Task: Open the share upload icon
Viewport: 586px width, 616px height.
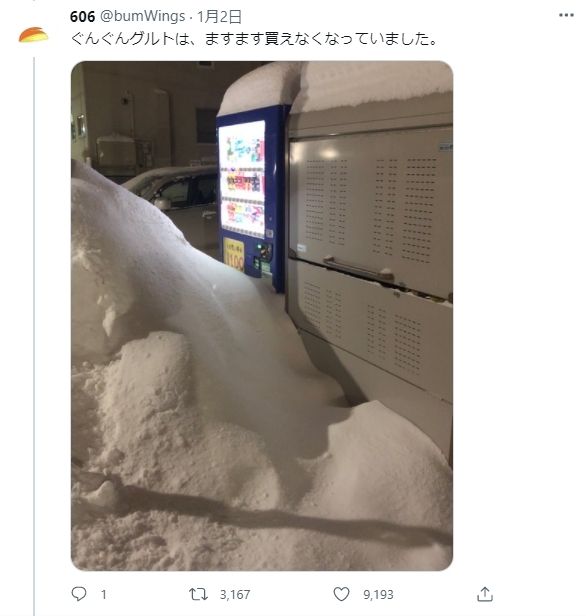Action: [x=485, y=594]
